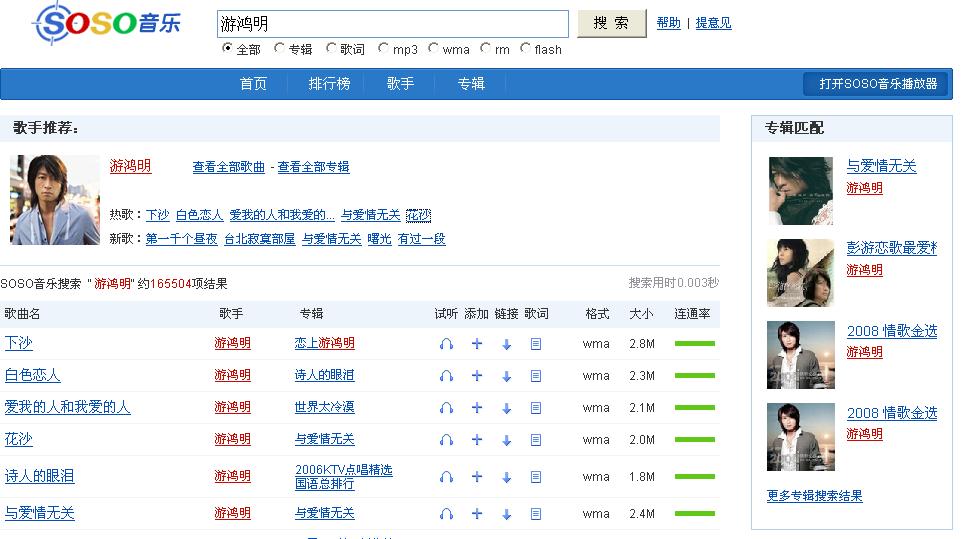The height and width of the screenshot is (539, 972).
Task: Add 白色恋人 using its plus icon
Action: pos(477,375)
